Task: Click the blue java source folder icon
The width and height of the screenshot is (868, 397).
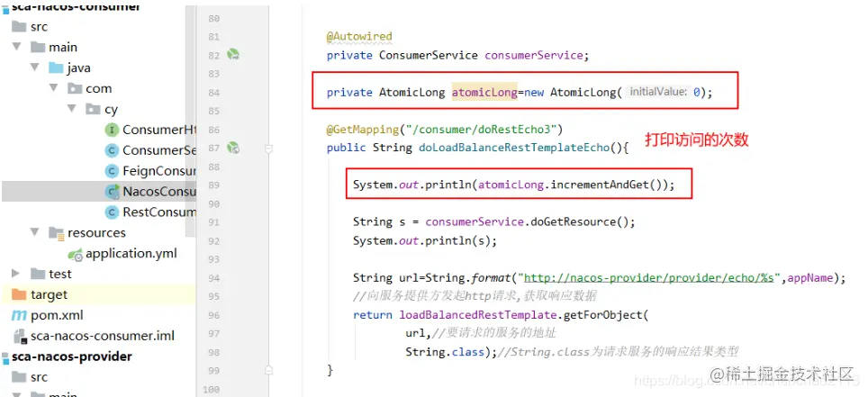Action: [x=56, y=68]
